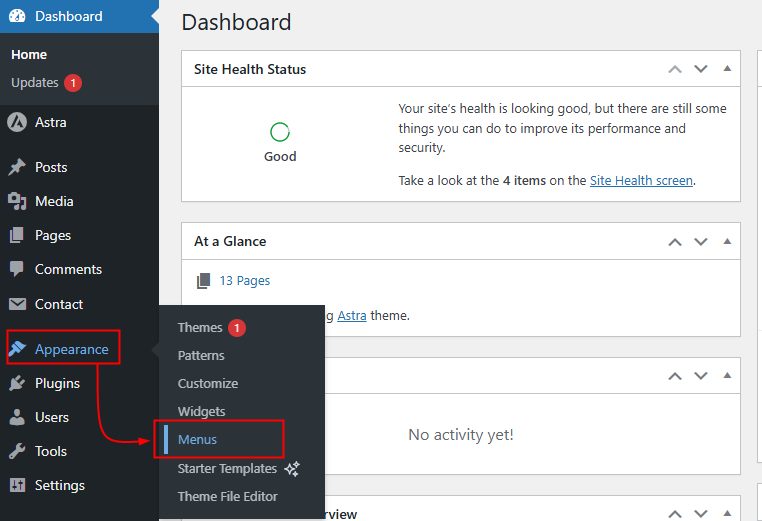
Task: Click the Users person icon
Action: [x=17, y=417]
